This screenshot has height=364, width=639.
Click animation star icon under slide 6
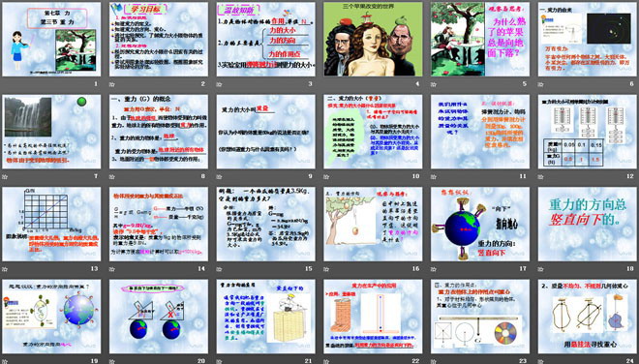(x=541, y=84)
